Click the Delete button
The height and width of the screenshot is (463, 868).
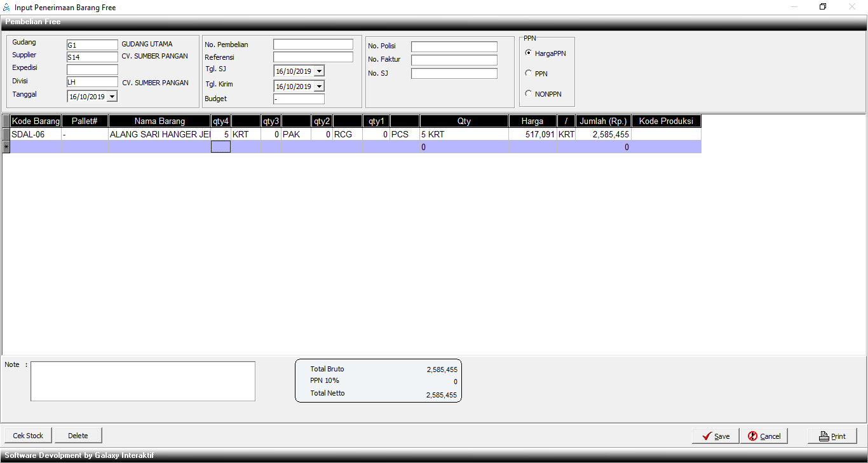coord(78,436)
